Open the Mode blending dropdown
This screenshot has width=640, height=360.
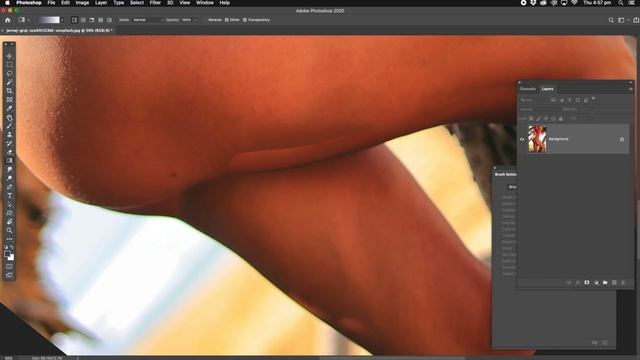(148, 20)
